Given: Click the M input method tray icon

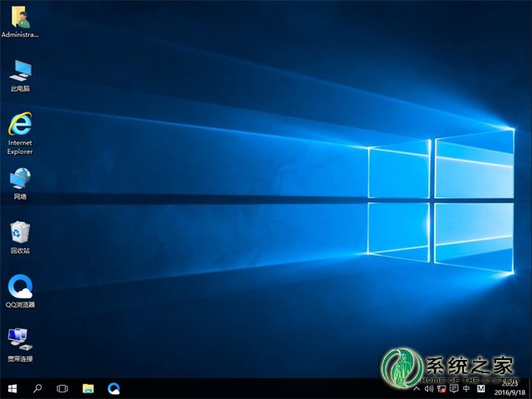Looking at the screenshot, I should click(x=480, y=389).
